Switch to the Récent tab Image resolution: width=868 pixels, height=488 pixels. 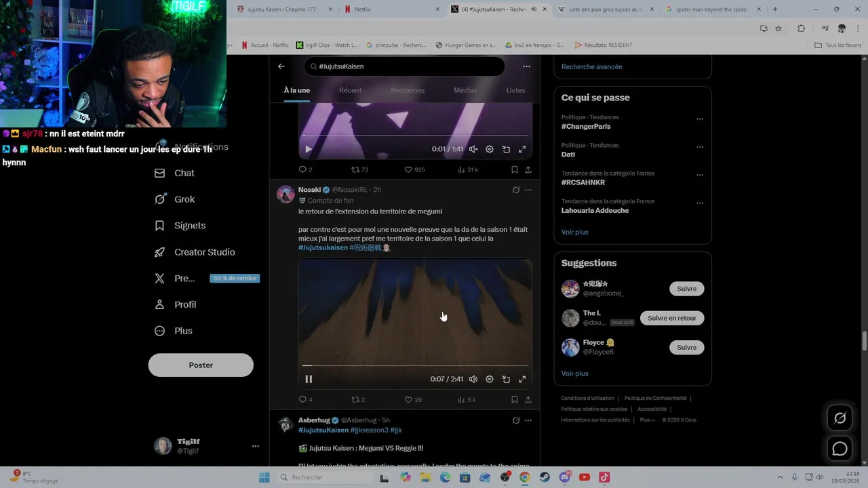(x=350, y=90)
